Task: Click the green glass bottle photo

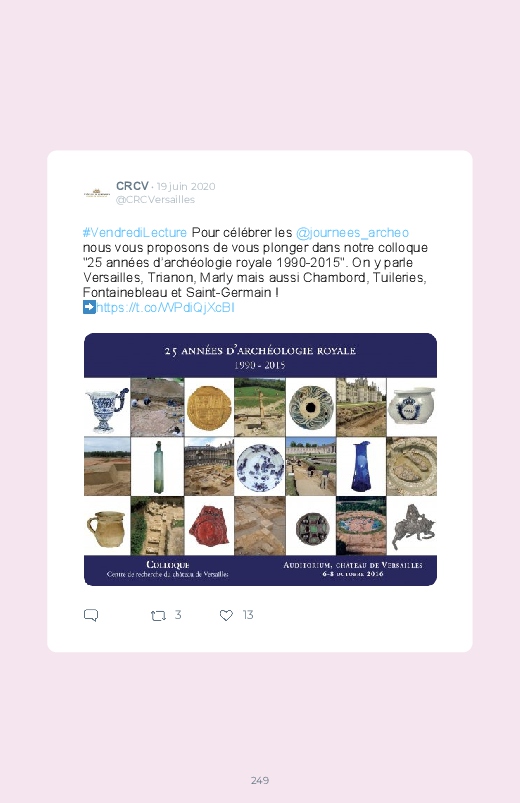Action: [157, 467]
